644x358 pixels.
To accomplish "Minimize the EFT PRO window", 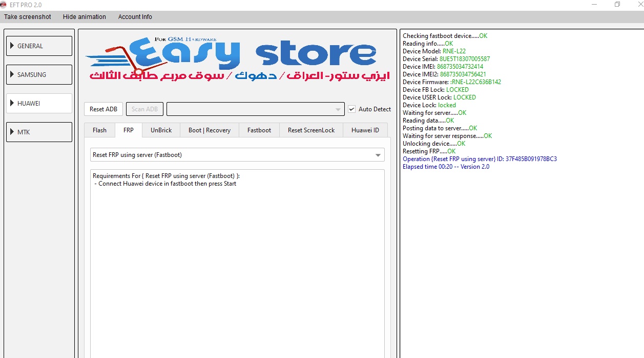I will point(593,5).
